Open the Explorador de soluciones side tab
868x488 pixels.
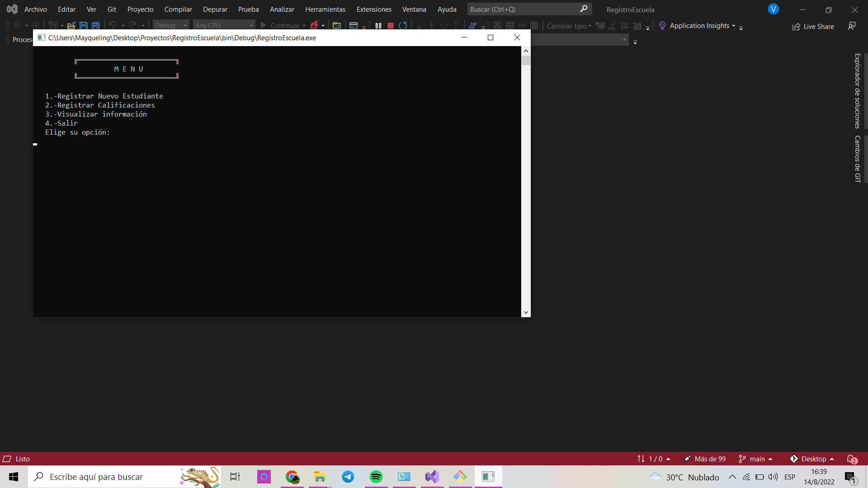(x=857, y=91)
